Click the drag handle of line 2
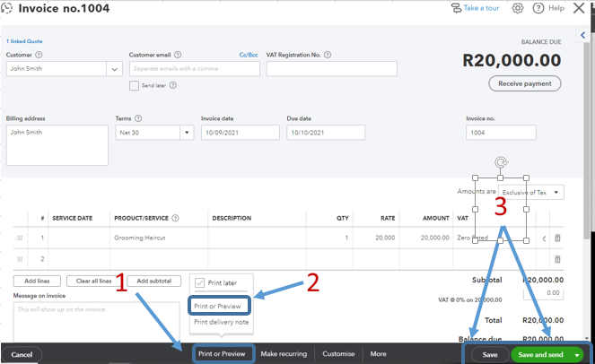 [x=20, y=259]
